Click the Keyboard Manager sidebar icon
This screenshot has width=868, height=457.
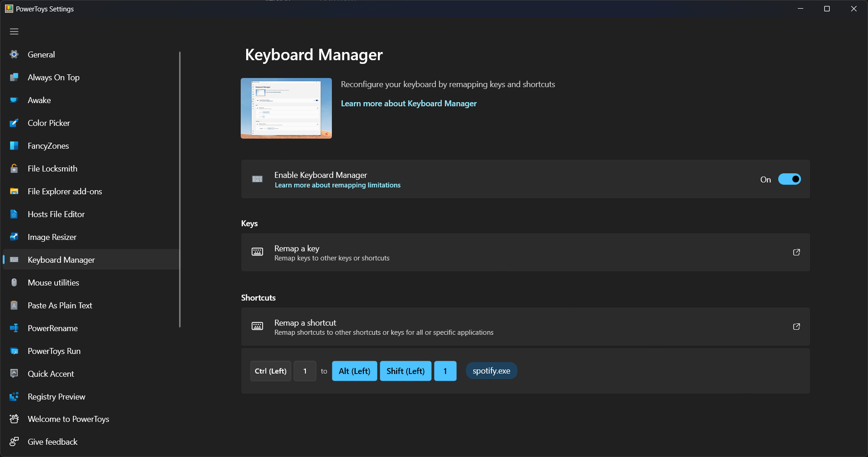14,260
